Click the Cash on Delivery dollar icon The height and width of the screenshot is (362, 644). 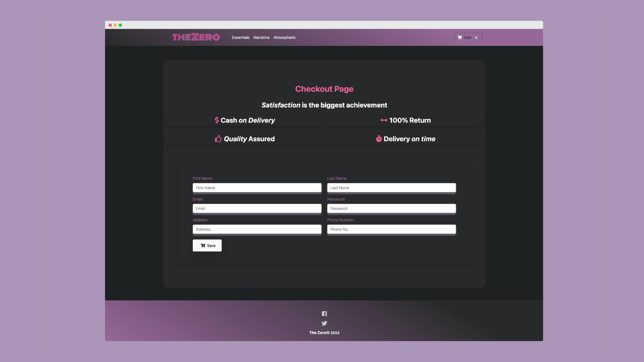click(216, 120)
